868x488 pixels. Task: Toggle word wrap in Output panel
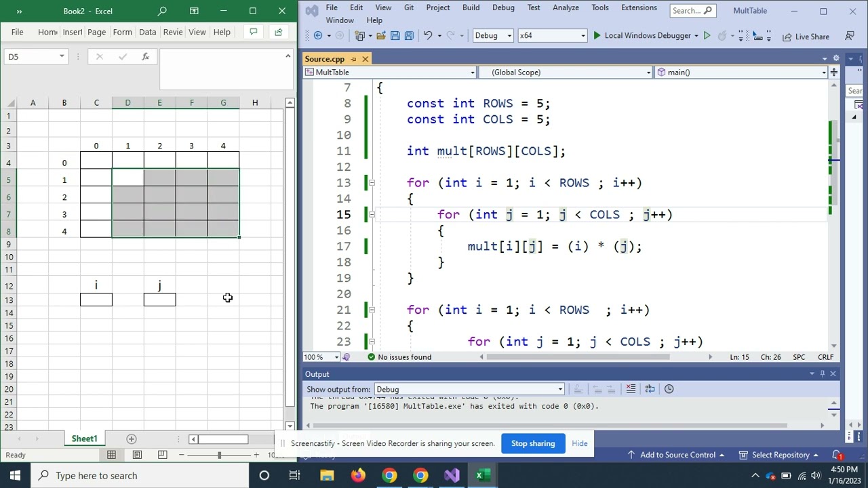(x=650, y=389)
